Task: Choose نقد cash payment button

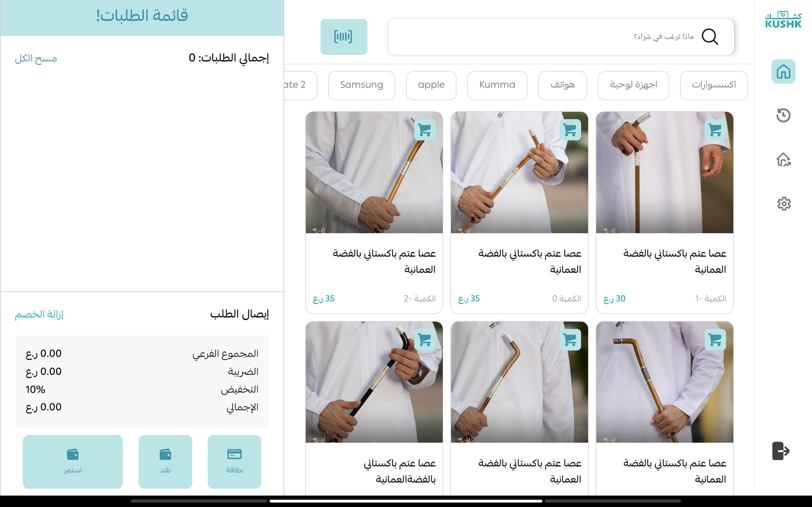Action: pyautogui.click(x=165, y=461)
